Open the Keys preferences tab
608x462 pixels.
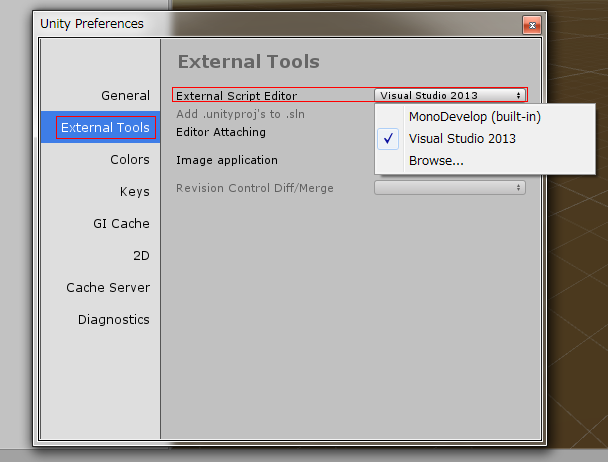[x=100, y=192]
